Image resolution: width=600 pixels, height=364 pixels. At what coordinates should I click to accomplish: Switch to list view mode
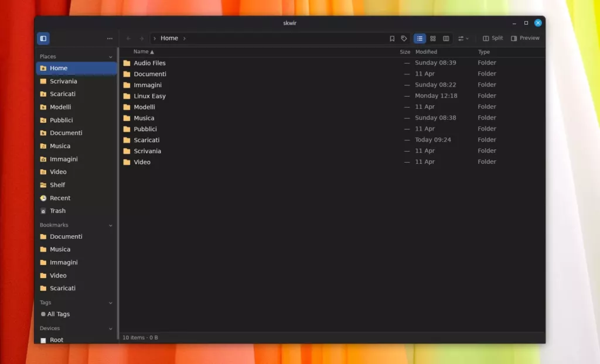click(x=420, y=38)
